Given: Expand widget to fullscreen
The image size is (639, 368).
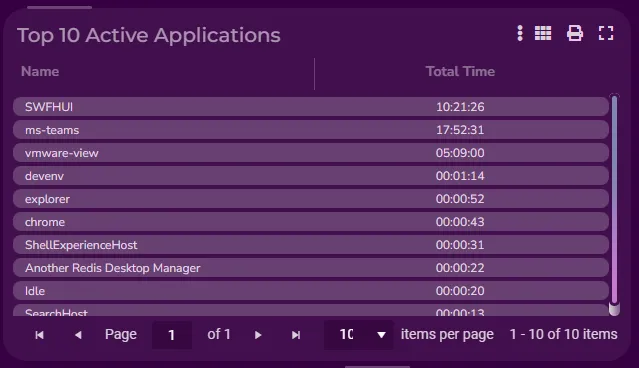Looking at the screenshot, I should coord(606,33).
